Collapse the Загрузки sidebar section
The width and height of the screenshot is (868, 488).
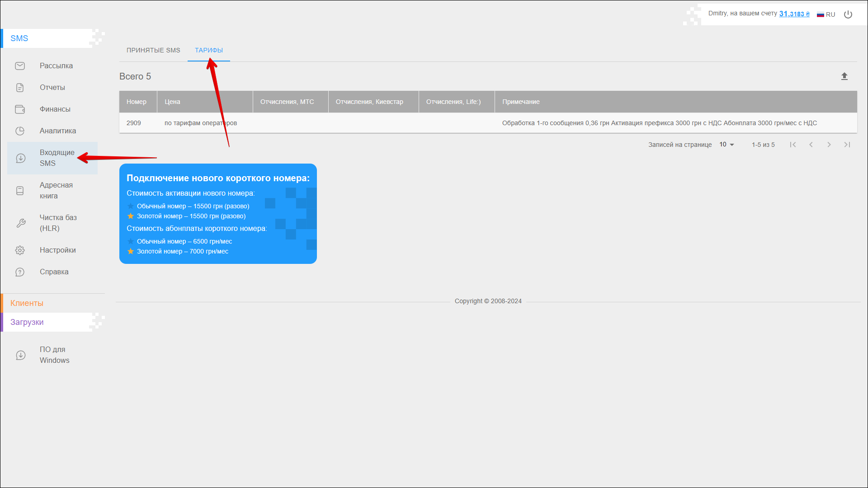tap(27, 322)
